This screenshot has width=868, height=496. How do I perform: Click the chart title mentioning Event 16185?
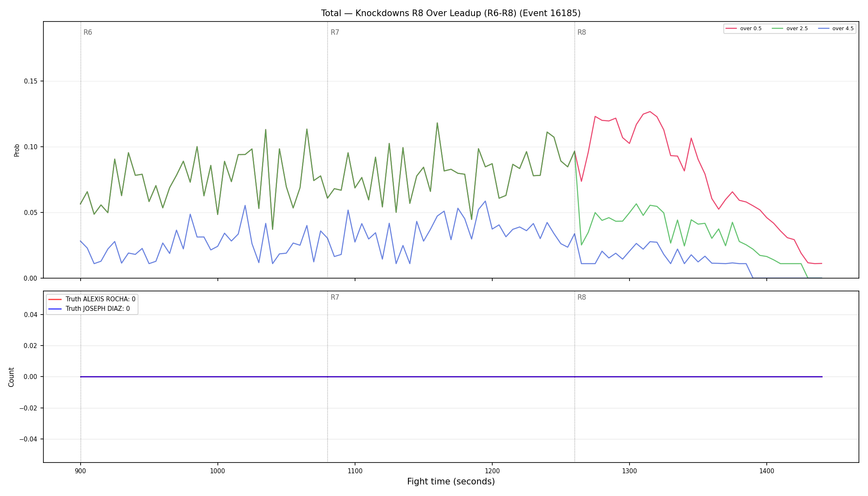[451, 13]
